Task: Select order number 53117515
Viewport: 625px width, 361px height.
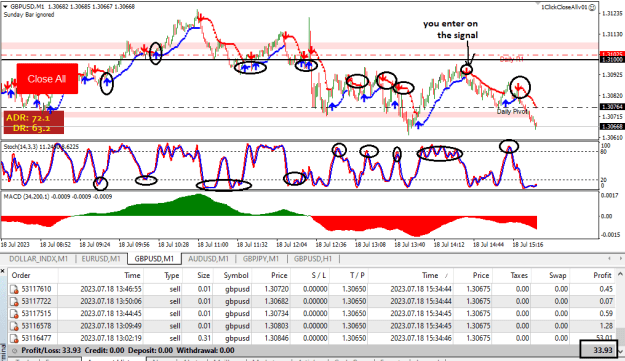Action: tap(36, 314)
